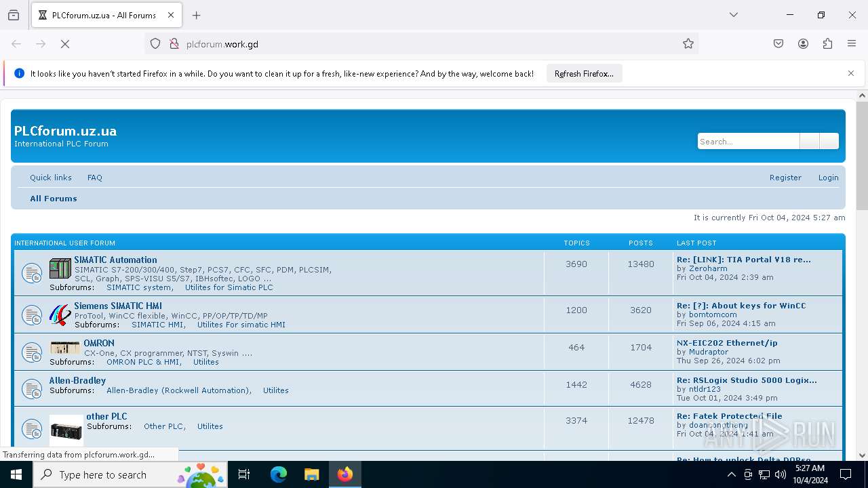Open Task View on taskbar
868x488 pixels.
244,474
